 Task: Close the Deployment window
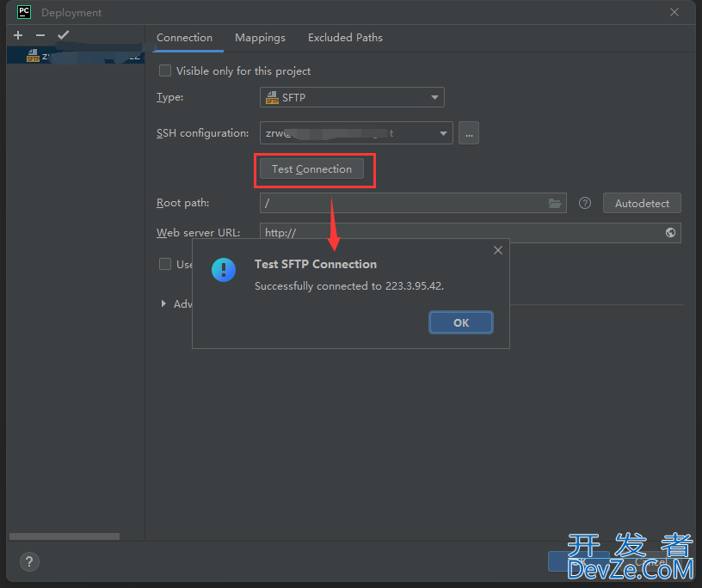coord(674,13)
